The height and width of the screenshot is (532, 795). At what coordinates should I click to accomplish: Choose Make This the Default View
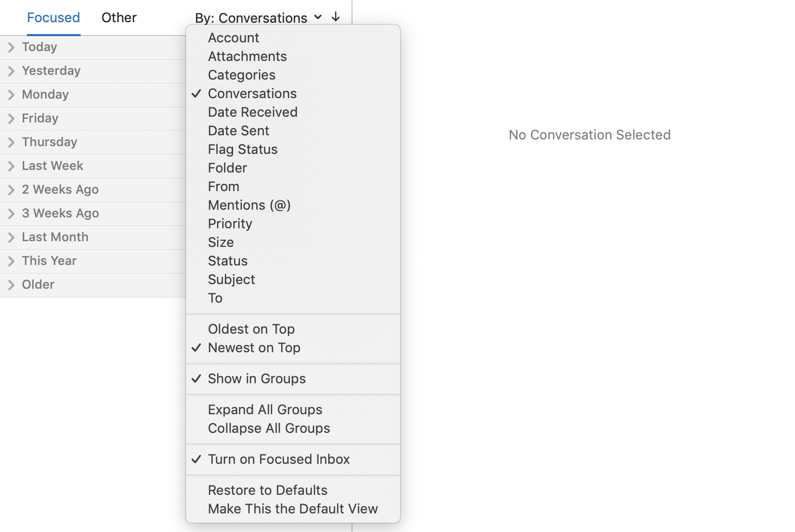[x=293, y=509]
